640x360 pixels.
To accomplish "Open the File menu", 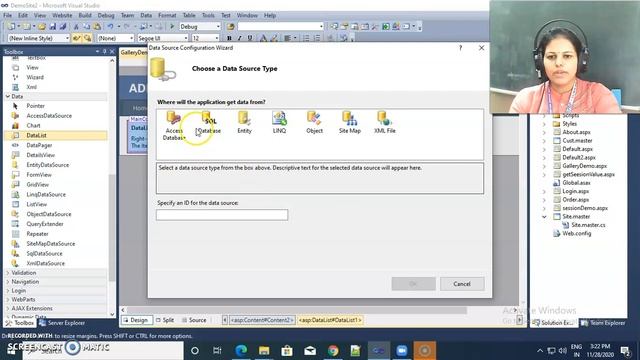I will coord(7,15).
